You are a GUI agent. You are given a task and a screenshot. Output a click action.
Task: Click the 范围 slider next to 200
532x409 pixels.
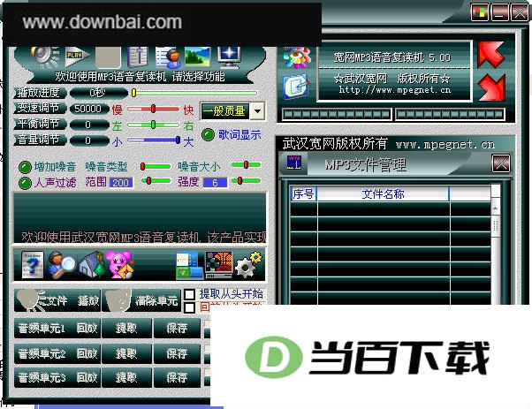(156, 181)
